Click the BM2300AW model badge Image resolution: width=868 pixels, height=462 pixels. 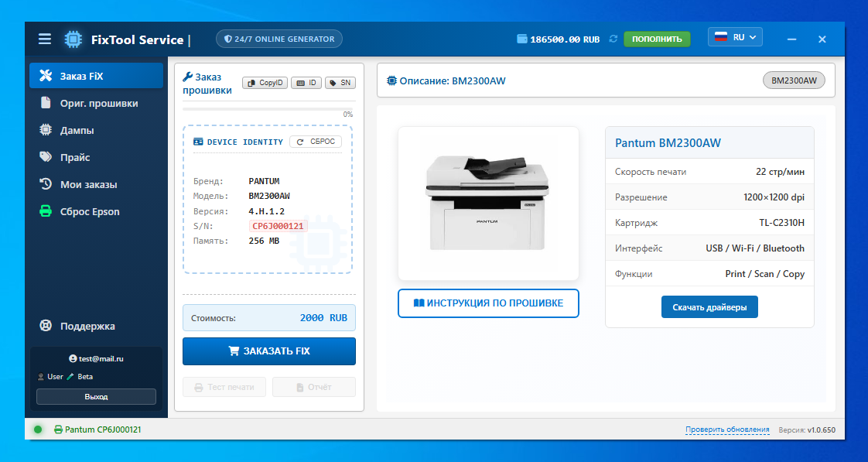[794, 80]
